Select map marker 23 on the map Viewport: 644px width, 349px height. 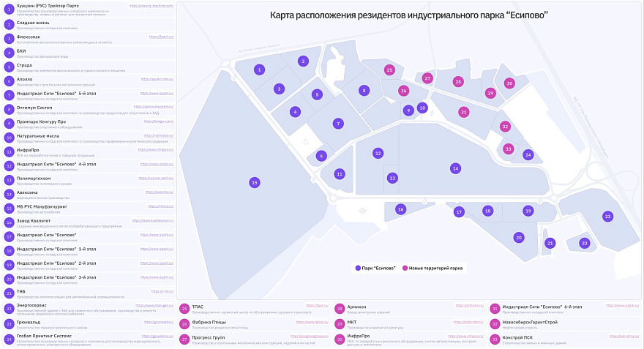607,217
